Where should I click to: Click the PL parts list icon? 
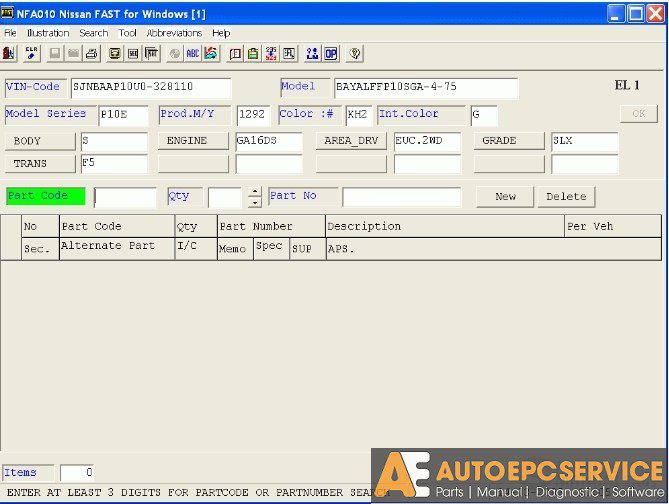point(289,54)
